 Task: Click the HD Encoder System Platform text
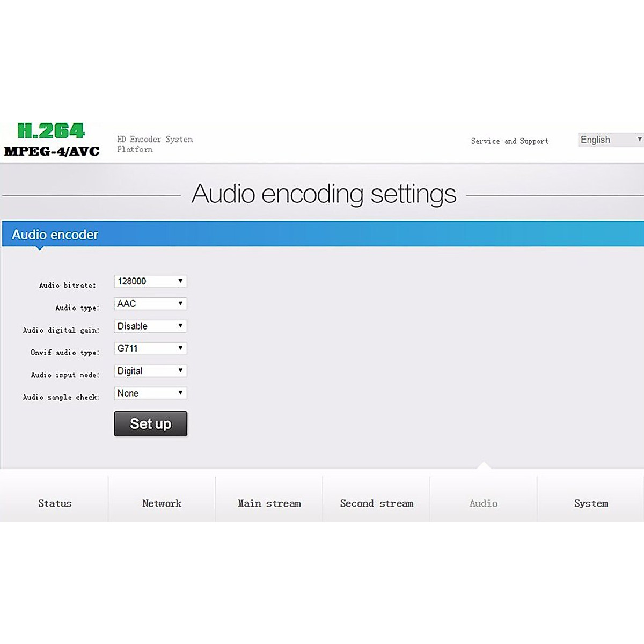pyautogui.click(x=155, y=144)
